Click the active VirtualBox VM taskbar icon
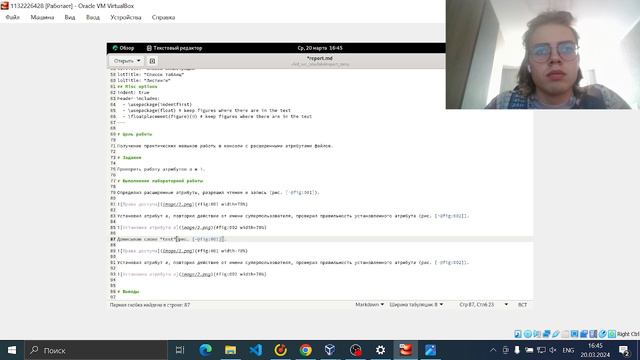Viewport: 640px width, 360px height. [x=406, y=350]
